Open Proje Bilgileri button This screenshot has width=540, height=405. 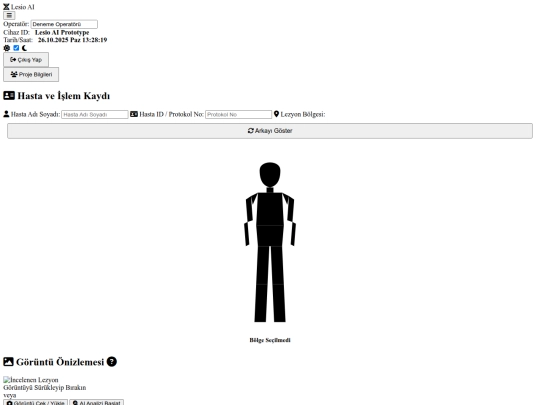[x=31, y=74]
